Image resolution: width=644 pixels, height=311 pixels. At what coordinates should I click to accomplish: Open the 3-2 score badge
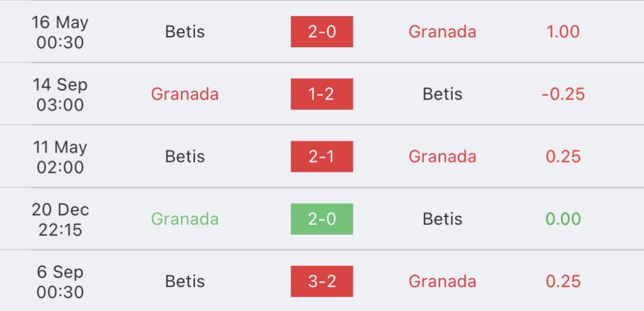pyautogui.click(x=321, y=281)
